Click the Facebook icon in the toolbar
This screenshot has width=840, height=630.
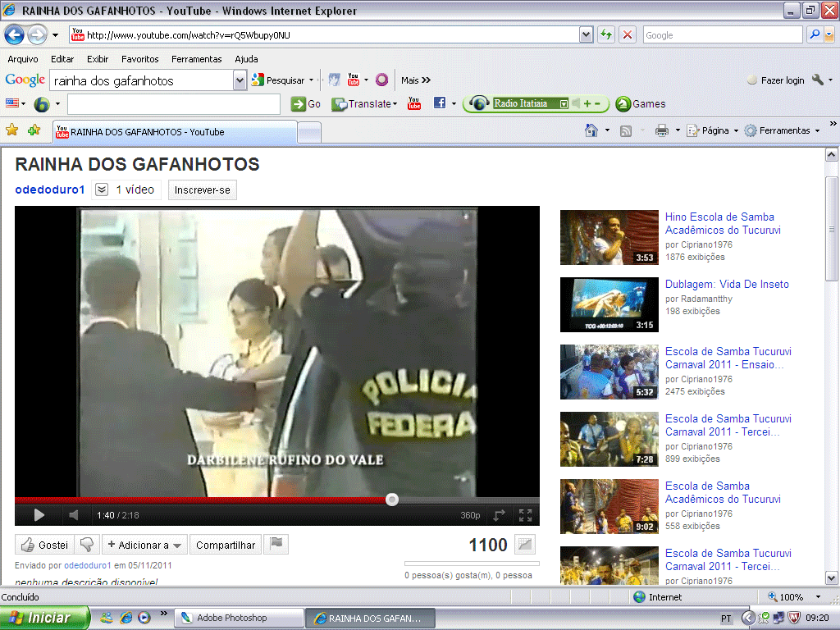[x=440, y=103]
